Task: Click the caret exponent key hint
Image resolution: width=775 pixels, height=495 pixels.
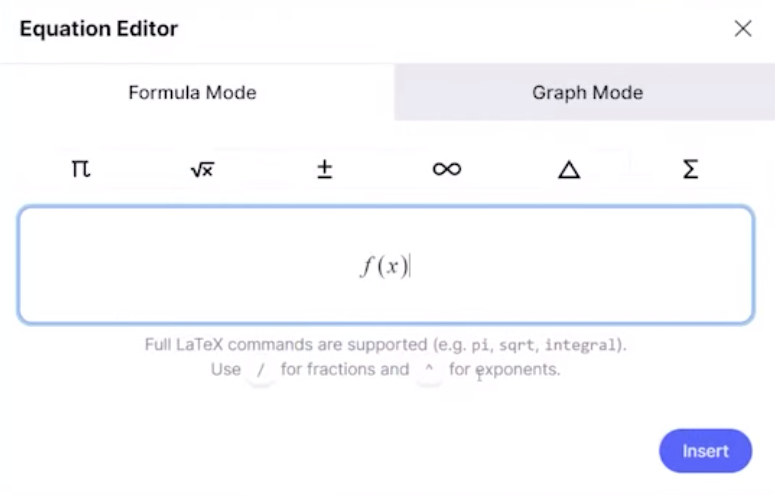Action: (429, 370)
